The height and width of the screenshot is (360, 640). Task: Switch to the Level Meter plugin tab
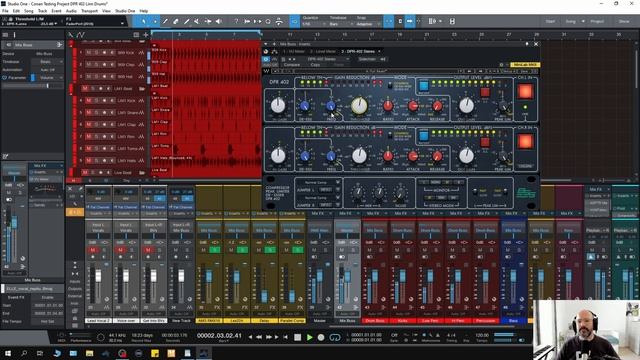click(x=323, y=51)
